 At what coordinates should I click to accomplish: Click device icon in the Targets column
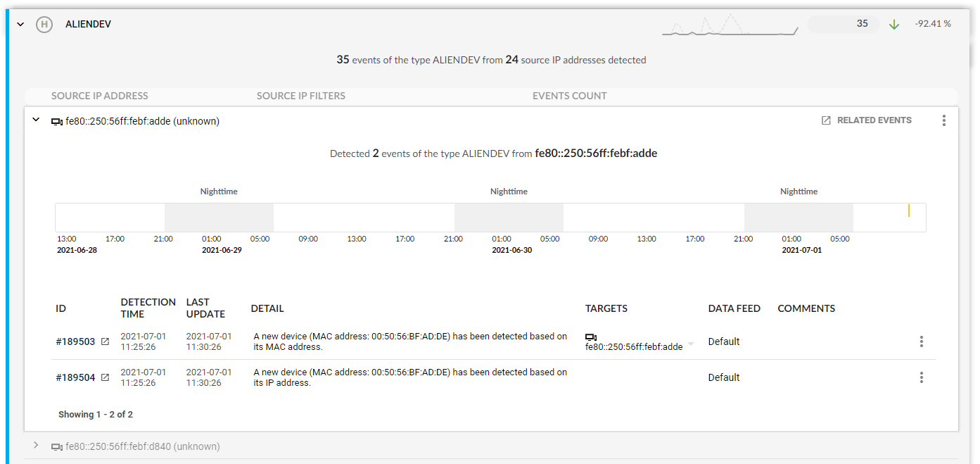point(591,337)
